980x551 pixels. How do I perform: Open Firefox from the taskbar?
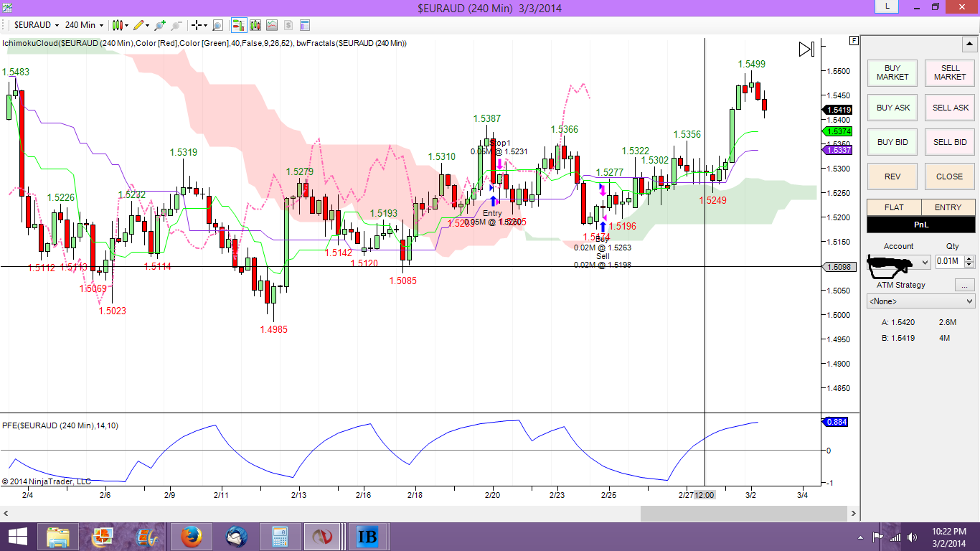(x=193, y=537)
